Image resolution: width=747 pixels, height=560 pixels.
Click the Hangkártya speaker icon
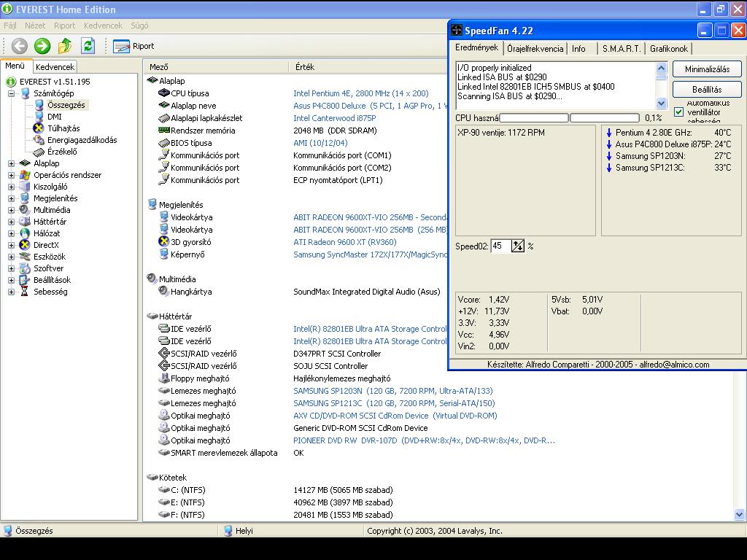[164, 291]
